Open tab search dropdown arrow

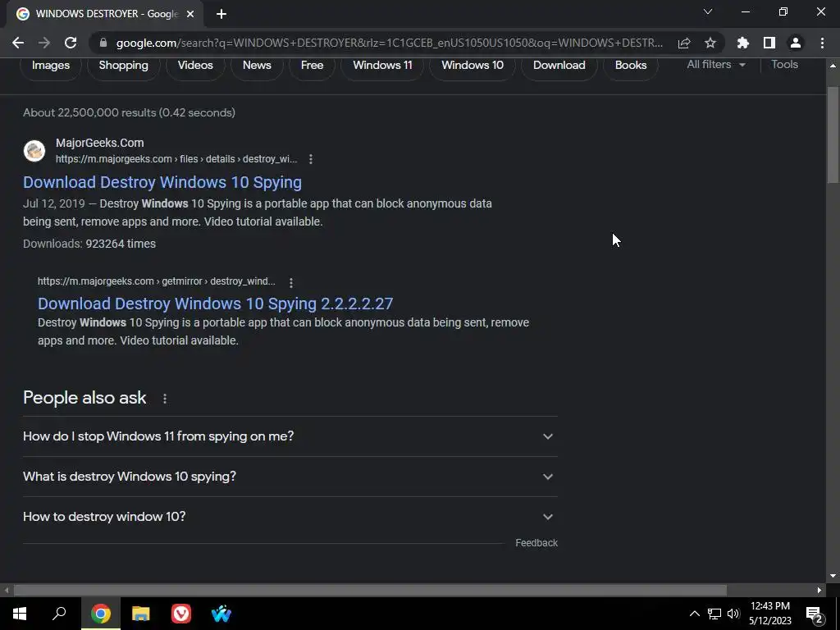tap(708, 11)
